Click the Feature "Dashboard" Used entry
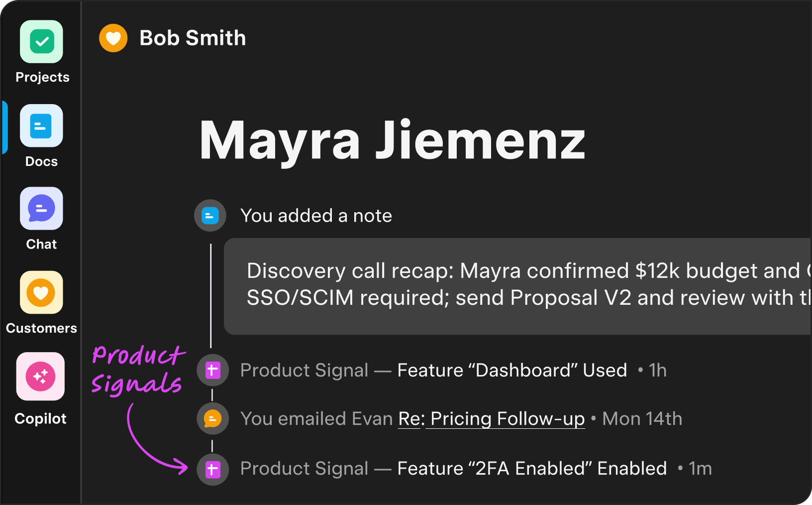This screenshot has height=505, width=812. [x=512, y=371]
